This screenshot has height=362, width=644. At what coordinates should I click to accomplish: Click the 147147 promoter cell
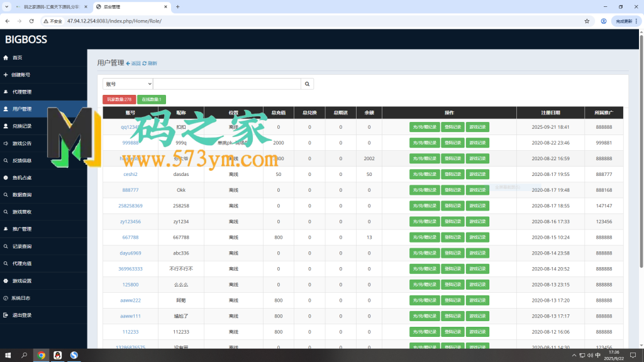click(604, 206)
